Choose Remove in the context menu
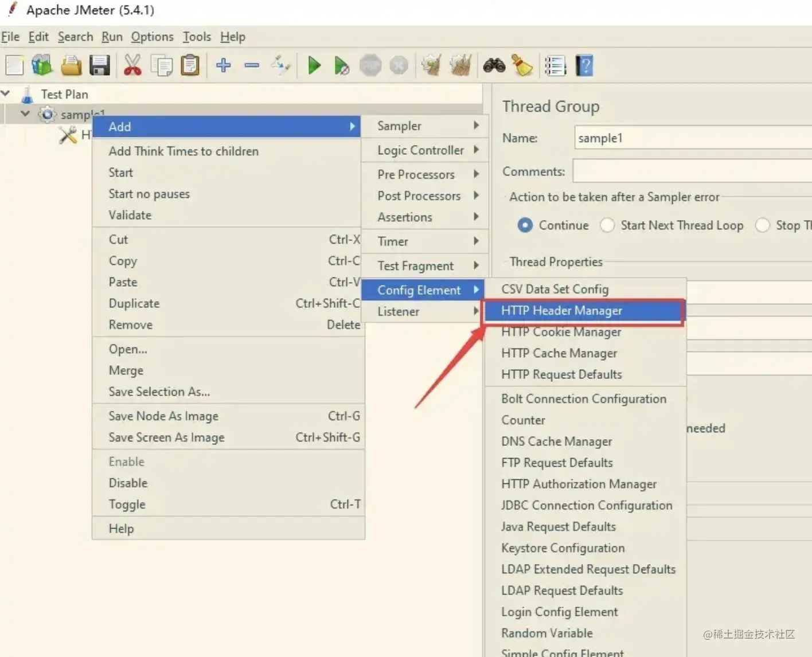Image resolution: width=812 pixels, height=657 pixels. pos(228,325)
